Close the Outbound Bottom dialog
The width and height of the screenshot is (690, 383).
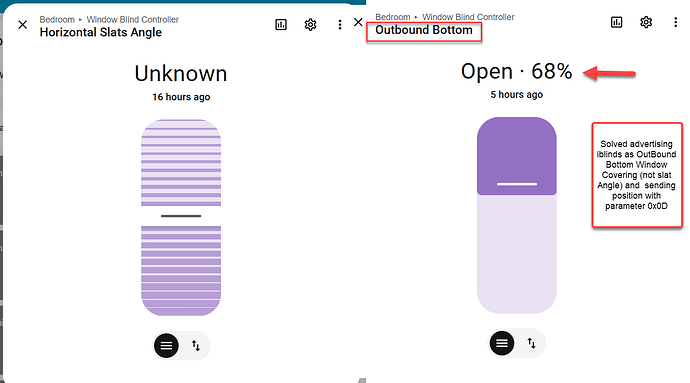click(358, 22)
